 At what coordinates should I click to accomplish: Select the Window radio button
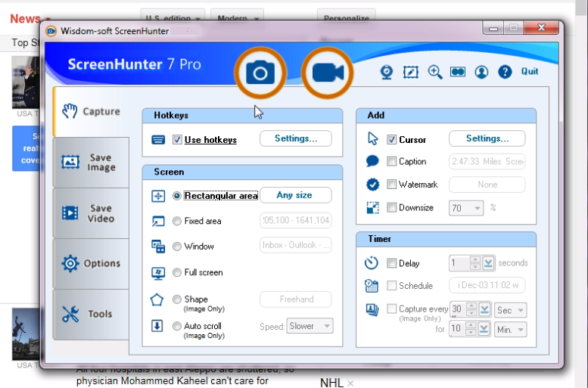pos(176,247)
